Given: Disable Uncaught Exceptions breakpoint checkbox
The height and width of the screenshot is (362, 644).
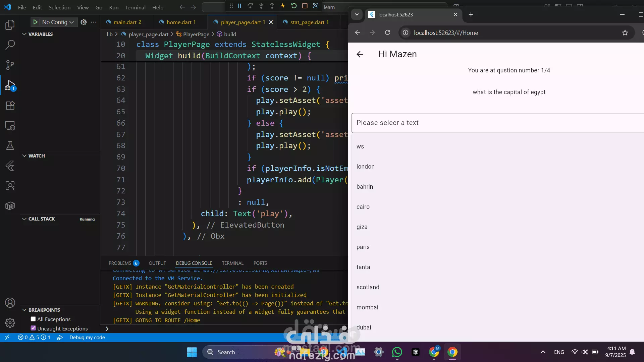Looking at the screenshot, I should tap(33, 328).
